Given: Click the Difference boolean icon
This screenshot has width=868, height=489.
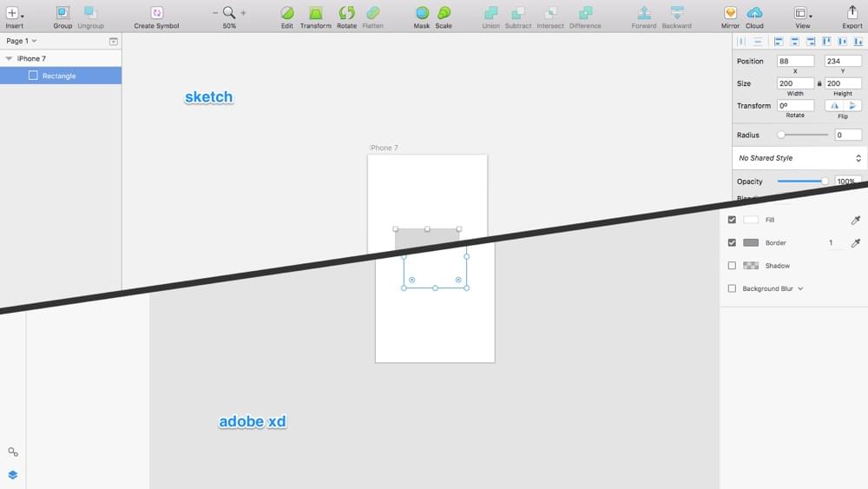Looking at the screenshot, I should pyautogui.click(x=585, y=13).
